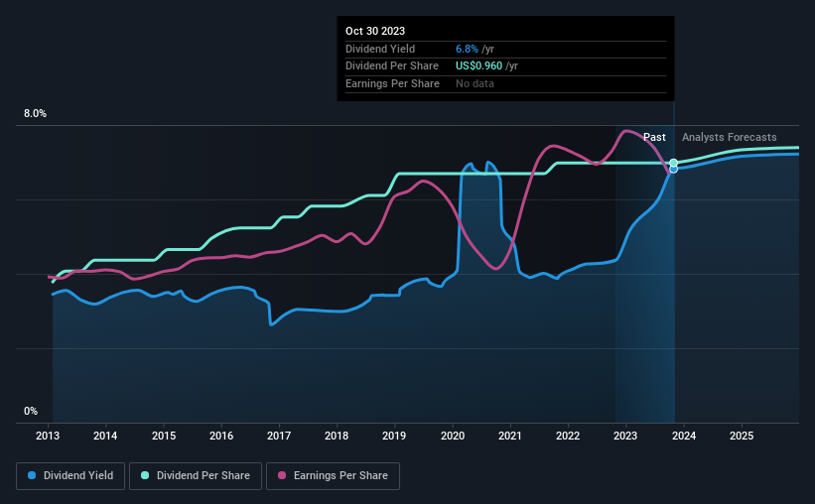Click the US$0.960 dividend per share value

479,66
